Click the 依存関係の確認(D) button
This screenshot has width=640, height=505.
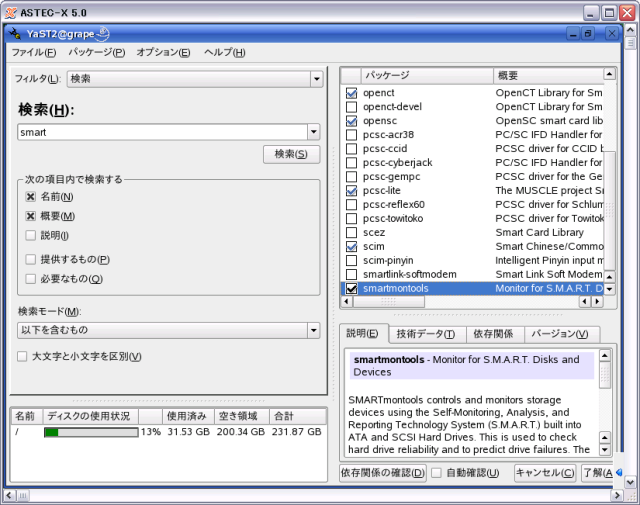pyautogui.click(x=383, y=473)
